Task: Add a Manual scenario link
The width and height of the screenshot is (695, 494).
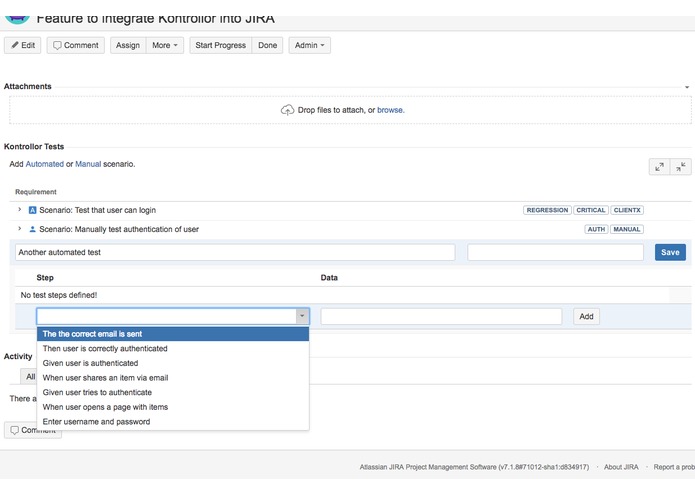Action: [x=88, y=164]
